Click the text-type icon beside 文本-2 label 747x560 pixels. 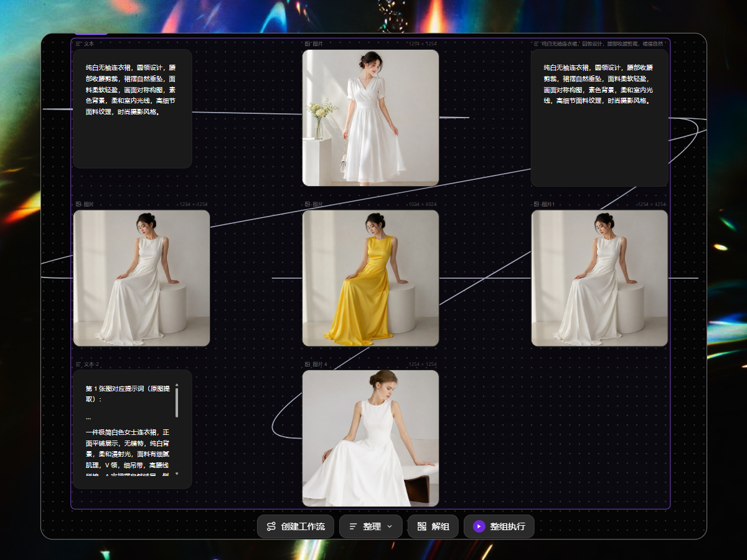click(x=78, y=365)
